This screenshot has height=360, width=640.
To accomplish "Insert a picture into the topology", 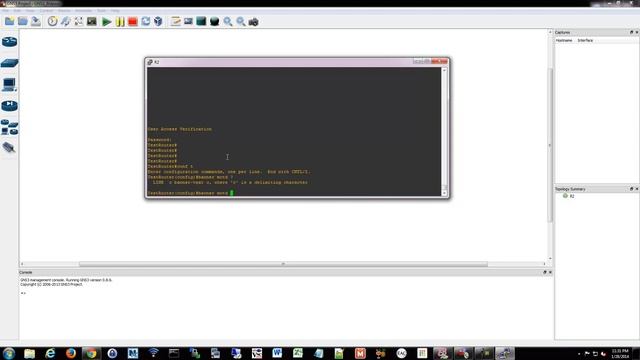I will (188, 21).
